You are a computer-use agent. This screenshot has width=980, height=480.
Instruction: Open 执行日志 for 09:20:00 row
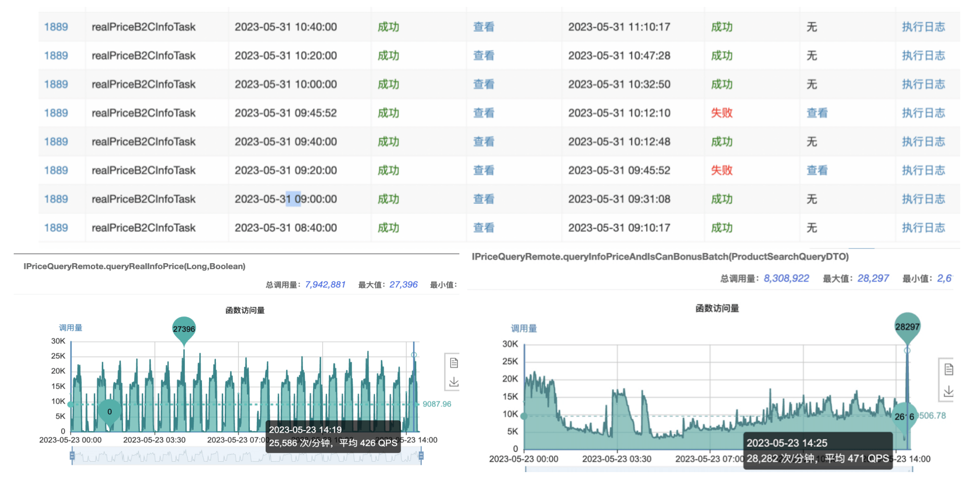point(923,170)
